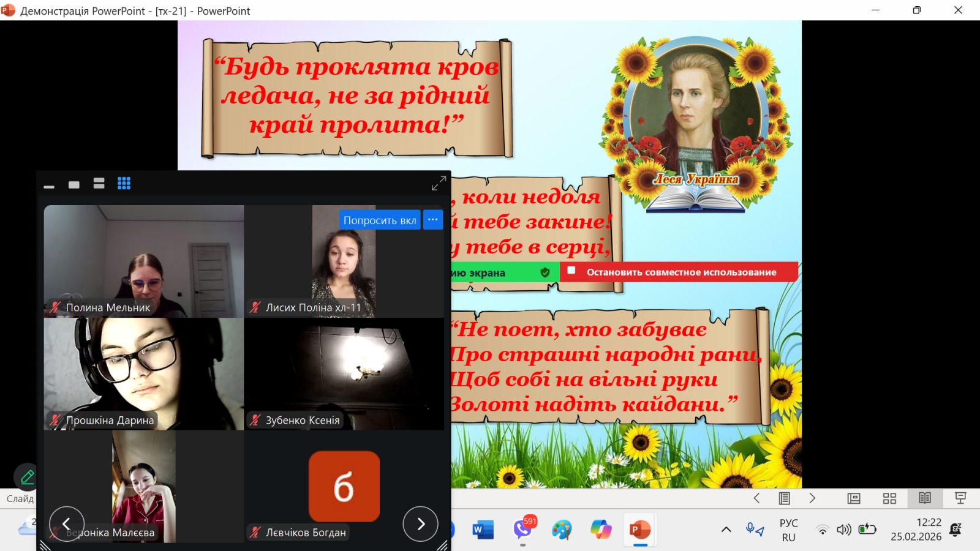Open PowerPoint Notes pane in status bar

[784, 498]
